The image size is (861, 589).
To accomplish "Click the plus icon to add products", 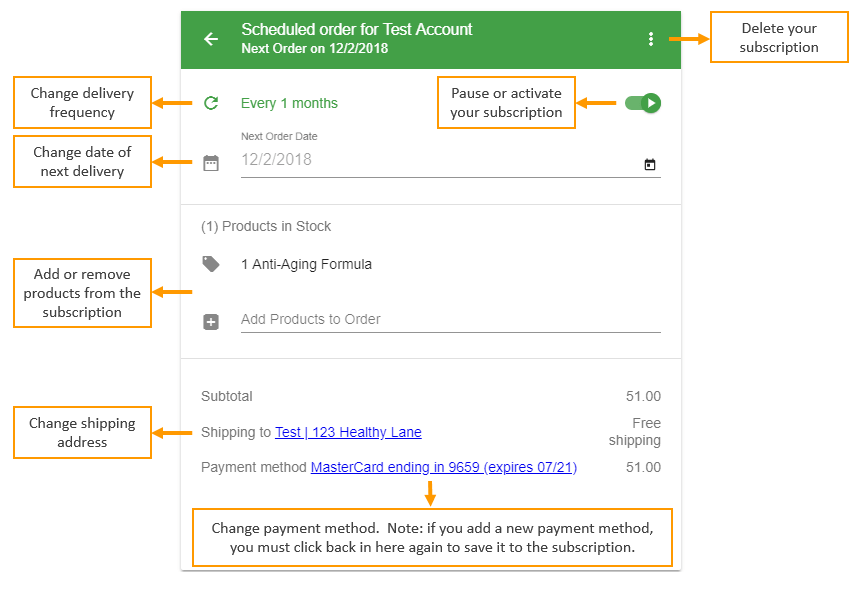I will [x=211, y=322].
